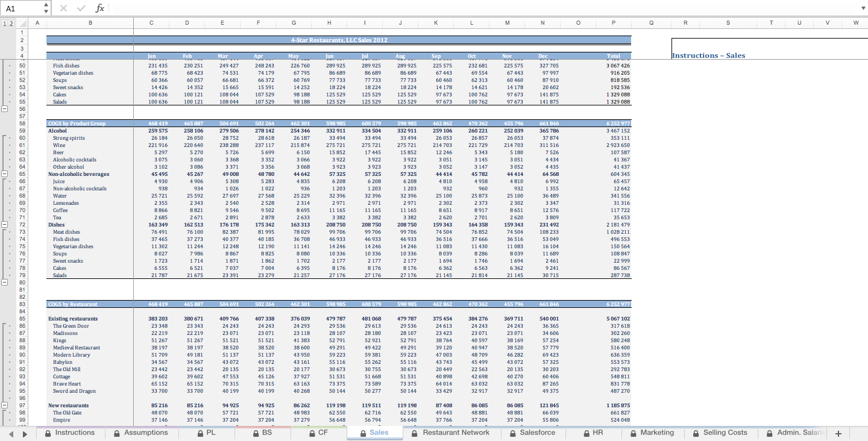Open the HR sheet tab
Image resolution: width=868 pixels, height=441 pixels.
tap(593, 433)
